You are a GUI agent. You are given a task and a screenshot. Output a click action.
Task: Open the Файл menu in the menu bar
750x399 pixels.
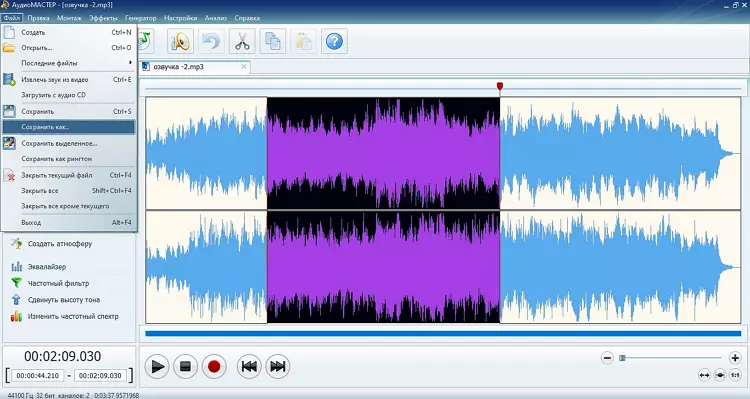point(11,18)
